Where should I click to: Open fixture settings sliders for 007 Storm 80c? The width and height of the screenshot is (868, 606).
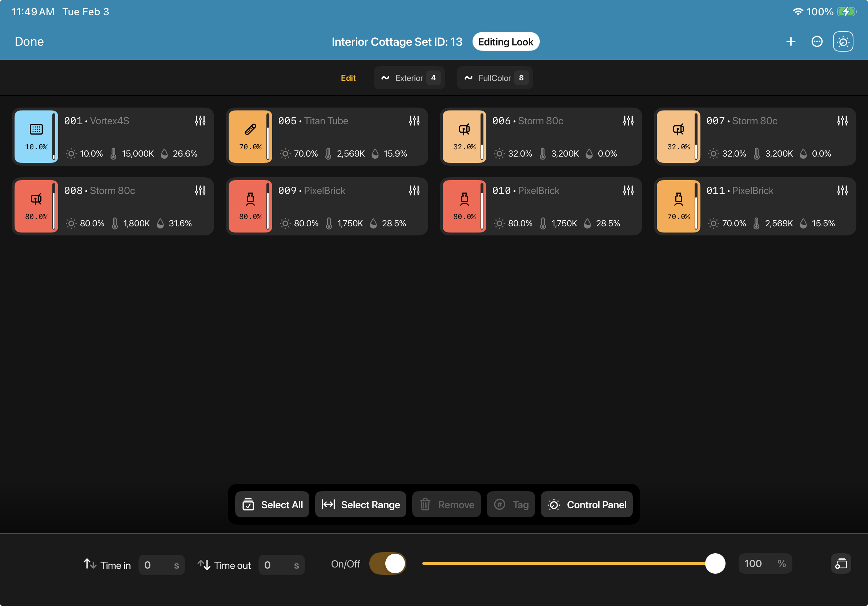coord(842,121)
